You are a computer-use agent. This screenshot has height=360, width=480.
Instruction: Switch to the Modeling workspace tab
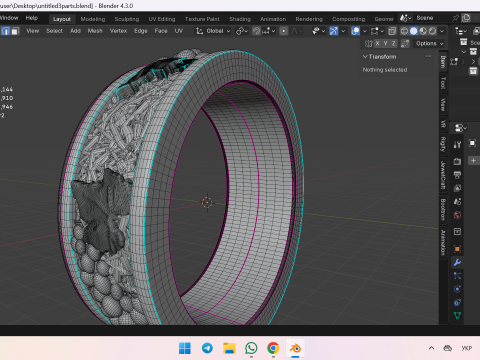pyautogui.click(x=93, y=19)
